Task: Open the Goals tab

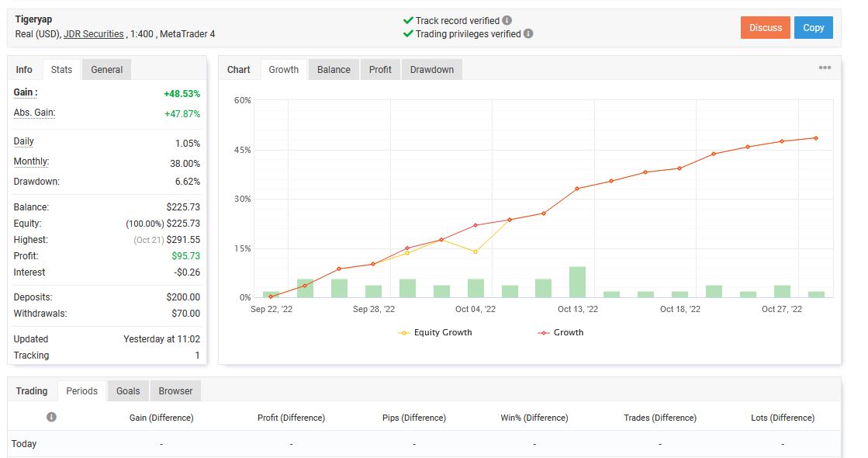Action: point(128,391)
